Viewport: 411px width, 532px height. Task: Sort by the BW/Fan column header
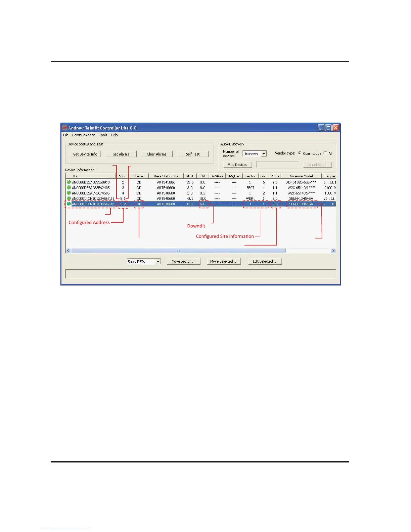click(234, 176)
